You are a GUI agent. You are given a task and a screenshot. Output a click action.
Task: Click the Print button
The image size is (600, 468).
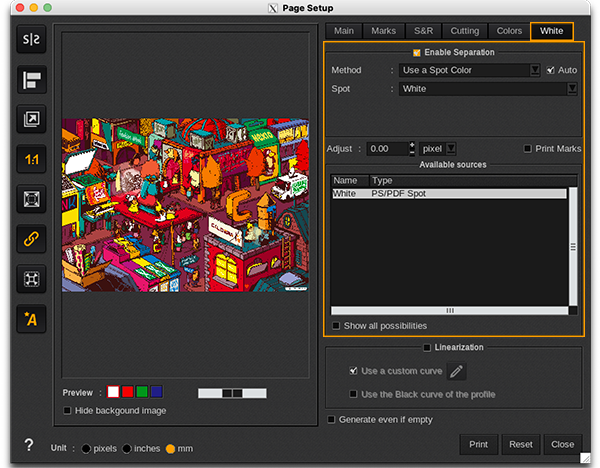pos(478,444)
